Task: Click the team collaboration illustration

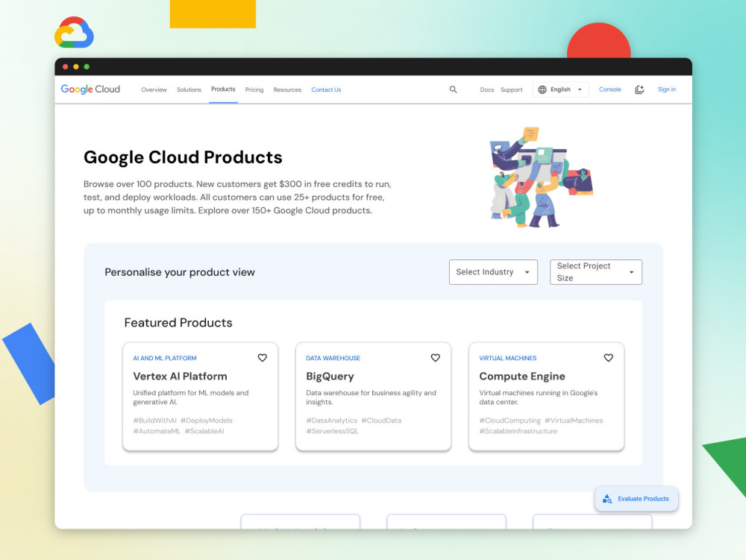Action: 542,177
